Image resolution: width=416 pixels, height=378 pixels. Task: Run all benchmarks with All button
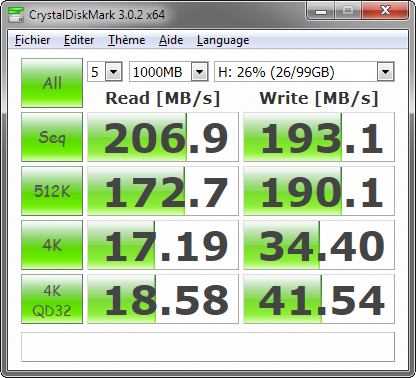tap(52, 83)
